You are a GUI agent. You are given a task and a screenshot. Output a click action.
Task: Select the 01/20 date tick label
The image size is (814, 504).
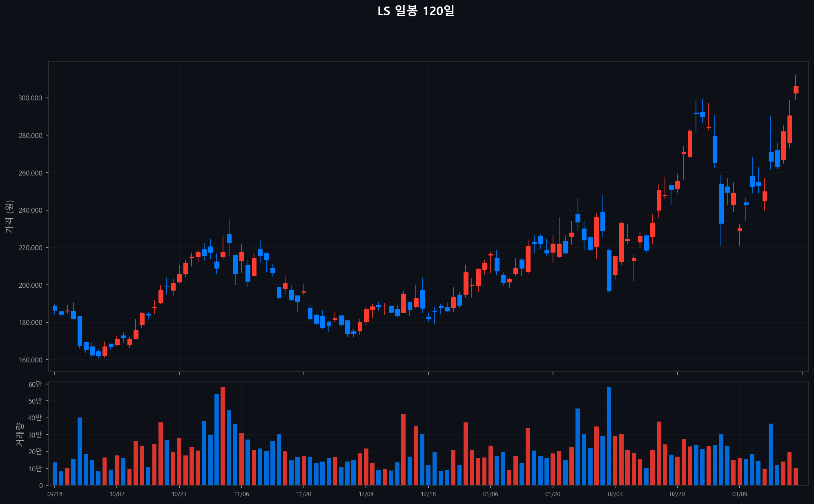pyautogui.click(x=553, y=494)
